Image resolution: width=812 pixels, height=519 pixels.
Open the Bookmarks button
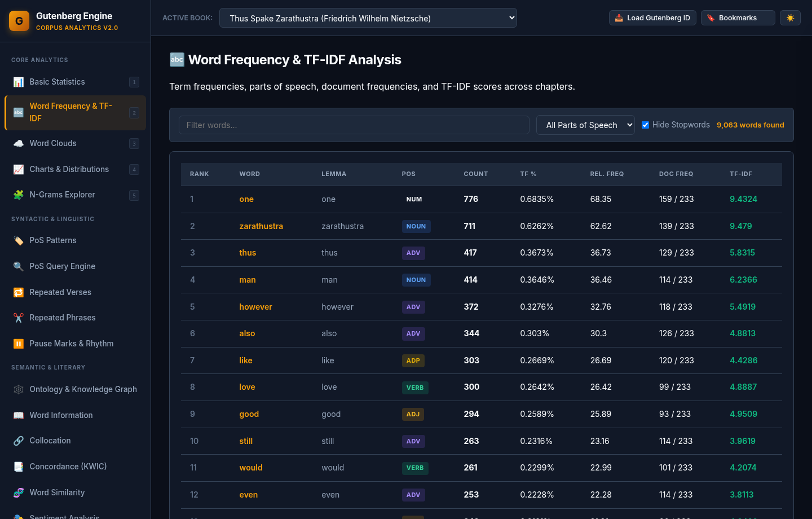(738, 18)
